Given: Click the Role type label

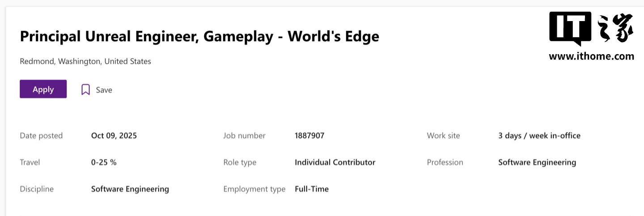Looking at the screenshot, I should (x=240, y=162).
